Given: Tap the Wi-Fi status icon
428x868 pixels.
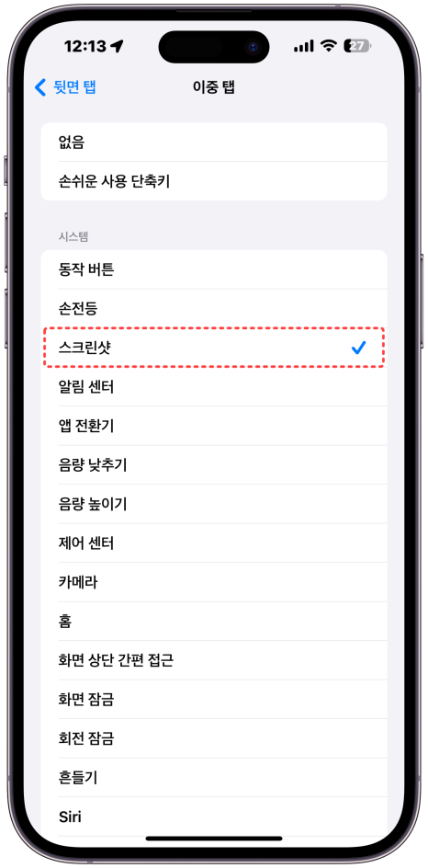Looking at the screenshot, I should coord(330,47).
